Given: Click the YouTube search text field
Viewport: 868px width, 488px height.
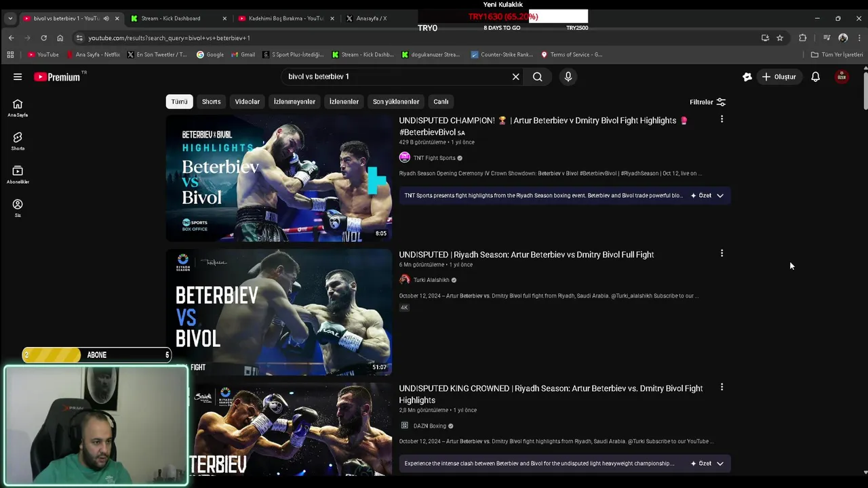Looking at the screenshot, I should (397, 77).
